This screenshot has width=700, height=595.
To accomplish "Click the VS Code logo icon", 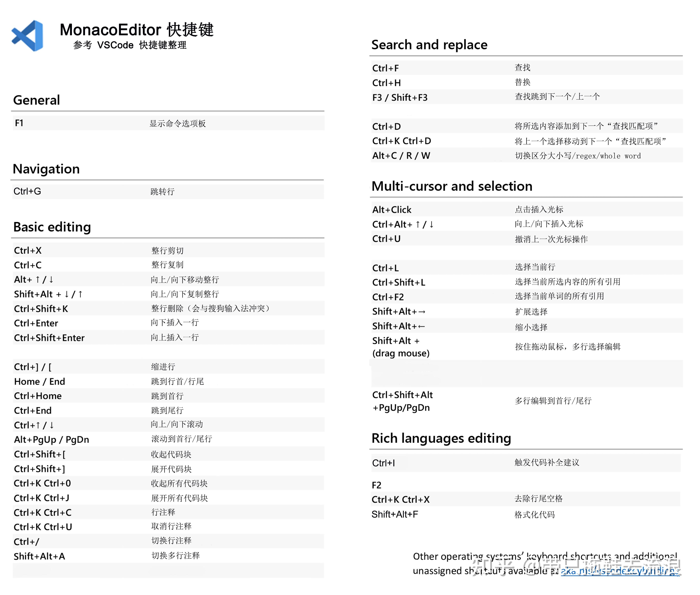I will 28,36.
